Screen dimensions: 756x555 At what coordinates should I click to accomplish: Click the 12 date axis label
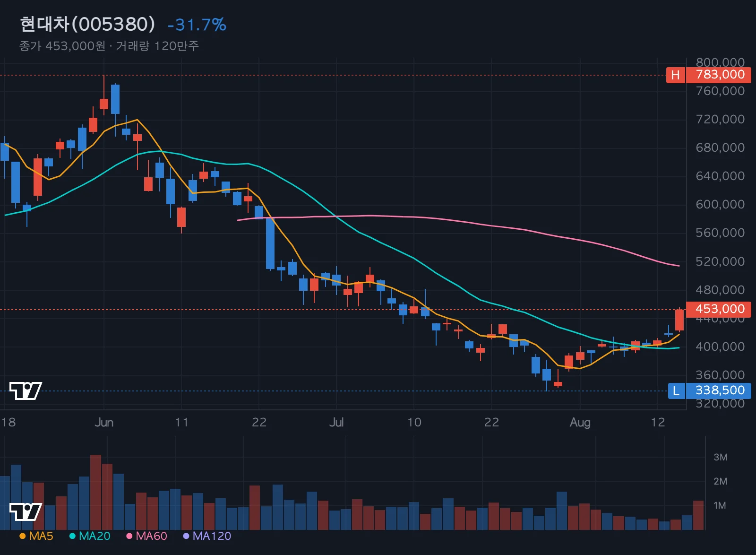coord(658,422)
